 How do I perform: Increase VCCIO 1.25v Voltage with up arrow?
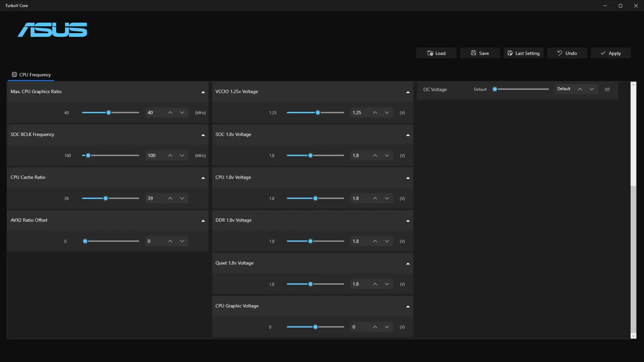point(375,113)
